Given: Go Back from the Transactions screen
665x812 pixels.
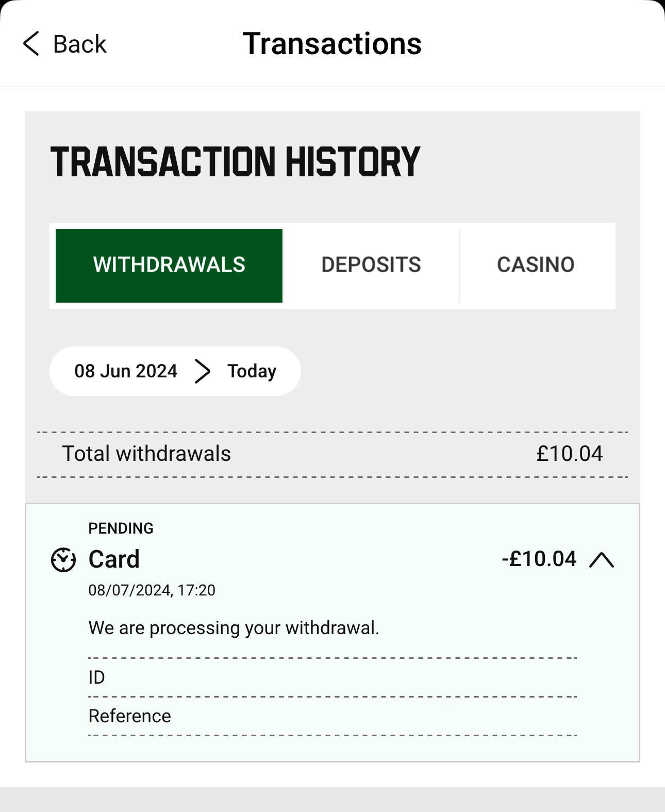Looking at the screenshot, I should 63,44.
